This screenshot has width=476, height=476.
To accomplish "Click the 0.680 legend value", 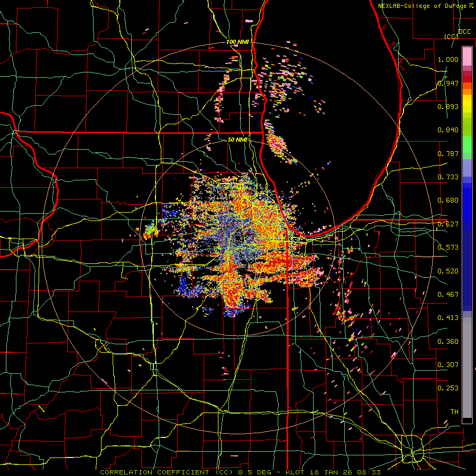I will pos(448,200).
